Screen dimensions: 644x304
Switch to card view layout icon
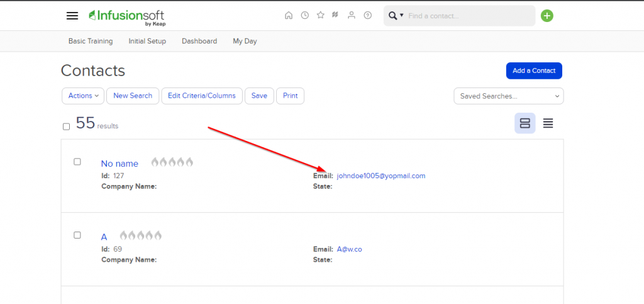pos(525,123)
